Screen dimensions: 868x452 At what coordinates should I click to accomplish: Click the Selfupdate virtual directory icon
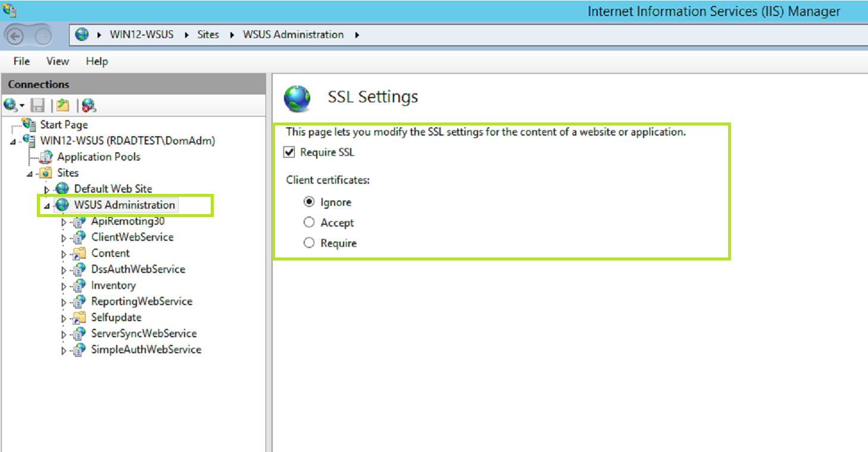(x=79, y=318)
